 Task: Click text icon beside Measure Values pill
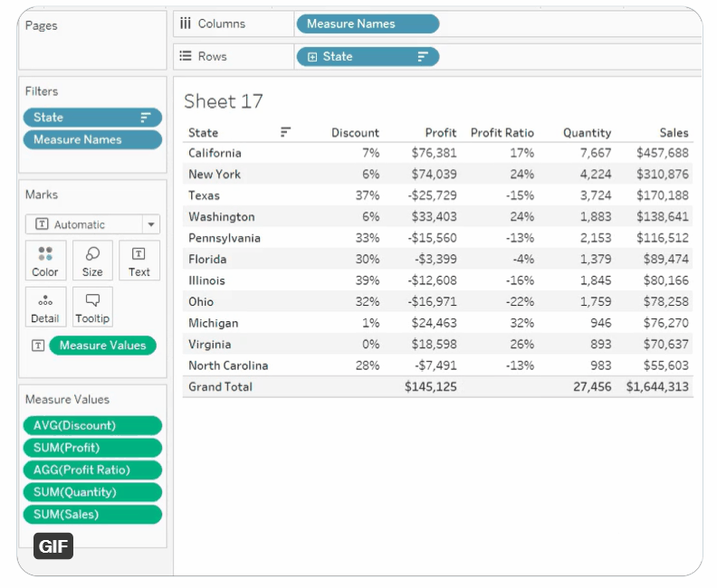coord(38,346)
